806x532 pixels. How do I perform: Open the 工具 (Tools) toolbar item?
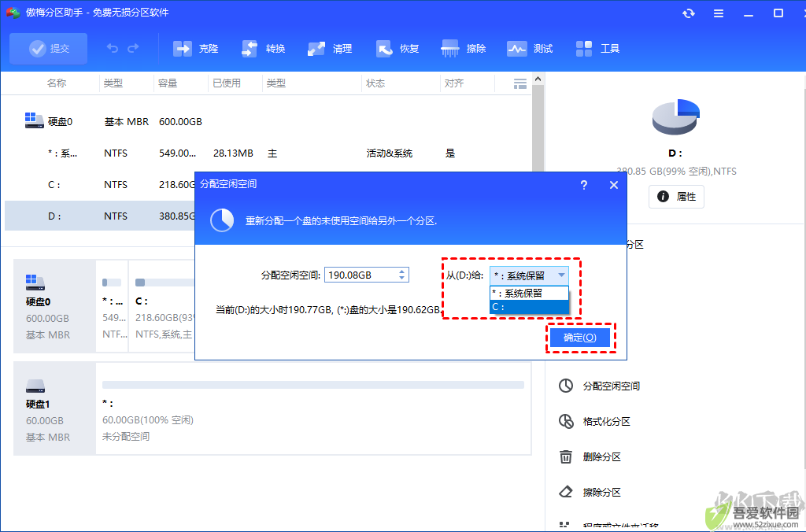597,48
